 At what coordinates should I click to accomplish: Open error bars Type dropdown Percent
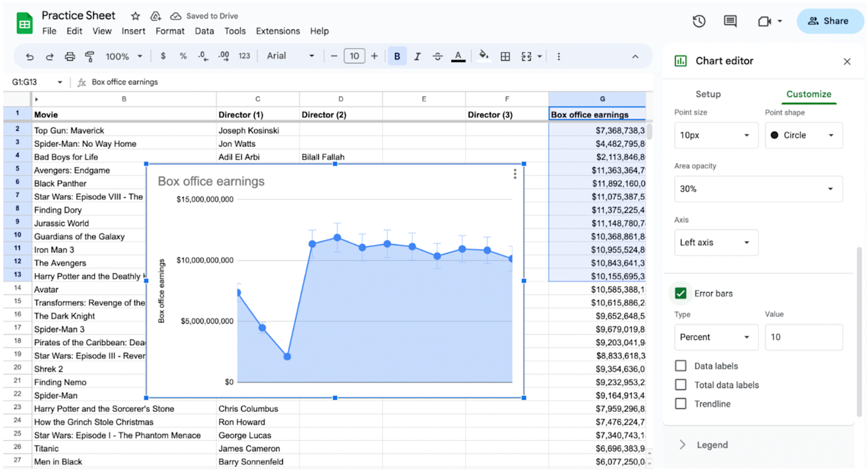point(716,337)
